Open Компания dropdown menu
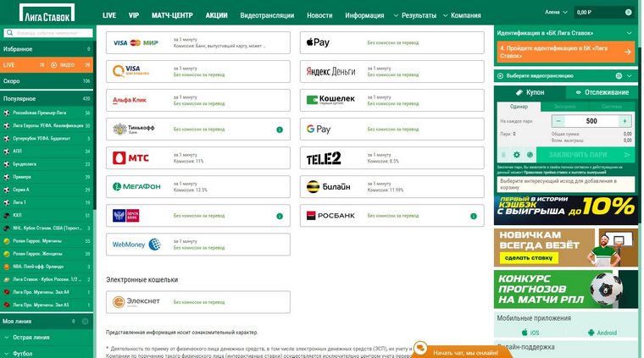The image size is (644, 358). pyautogui.click(x=462, y=15)
